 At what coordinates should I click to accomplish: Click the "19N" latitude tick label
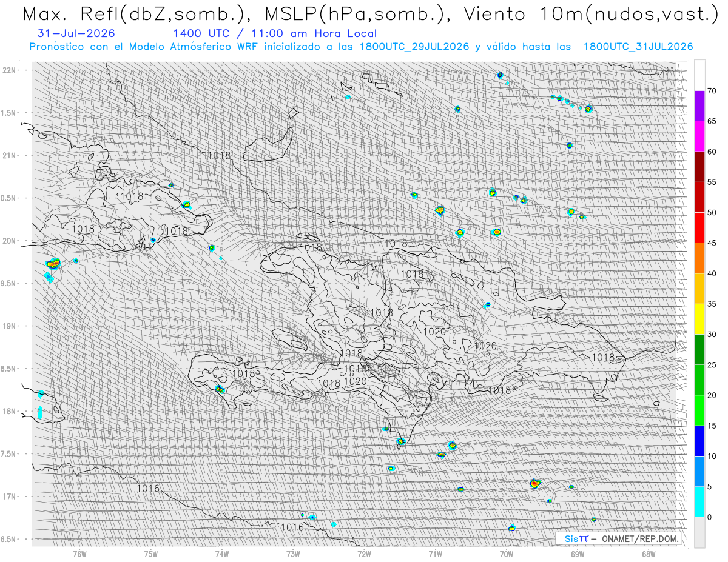(10, 326)
